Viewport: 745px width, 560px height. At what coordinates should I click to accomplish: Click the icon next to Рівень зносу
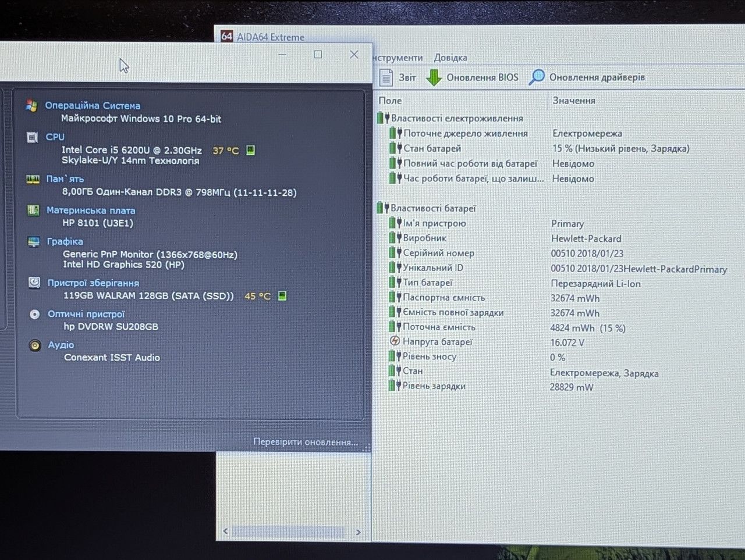(x=395, y=356)
